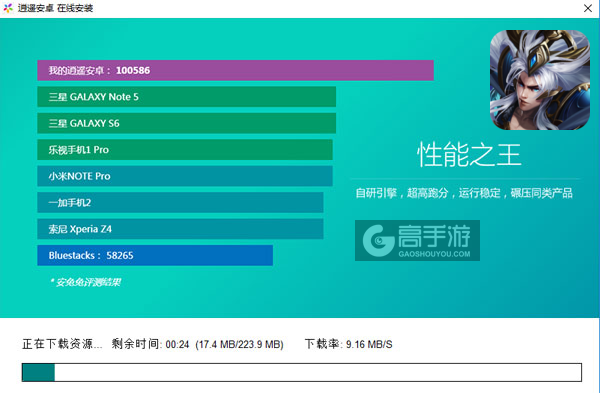
Task: Click the 正在下载资源... status text
Action: (62, 344)
